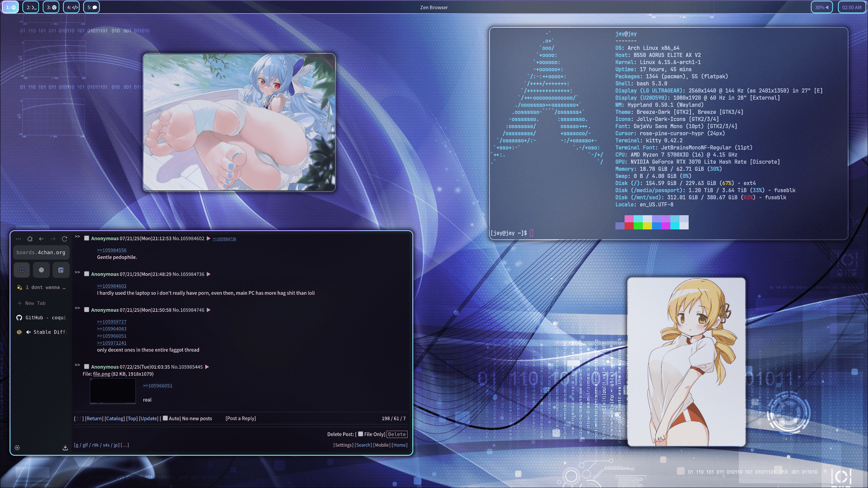Go to the jp board link

116,445
